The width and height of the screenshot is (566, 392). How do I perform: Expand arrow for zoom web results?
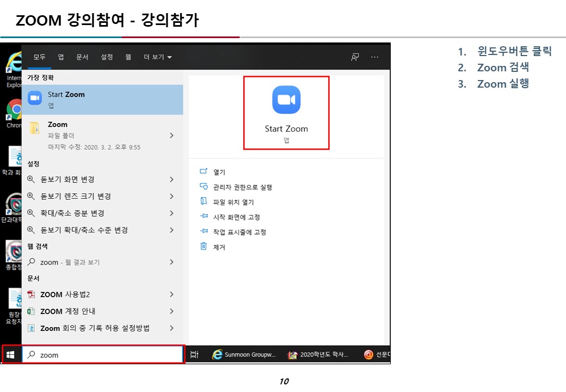pos(172,262)
